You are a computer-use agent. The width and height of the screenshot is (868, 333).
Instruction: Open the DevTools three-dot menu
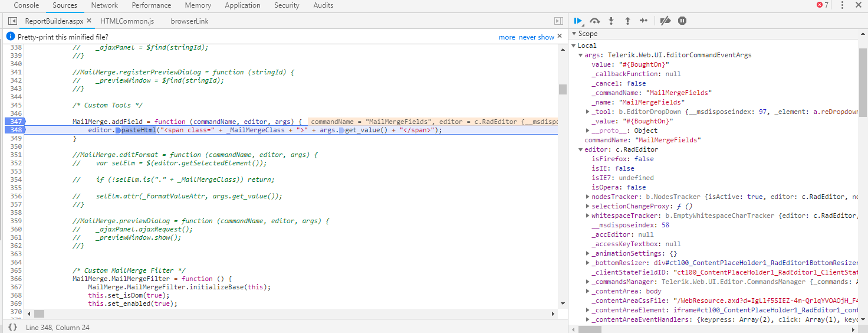click(842, 5)
